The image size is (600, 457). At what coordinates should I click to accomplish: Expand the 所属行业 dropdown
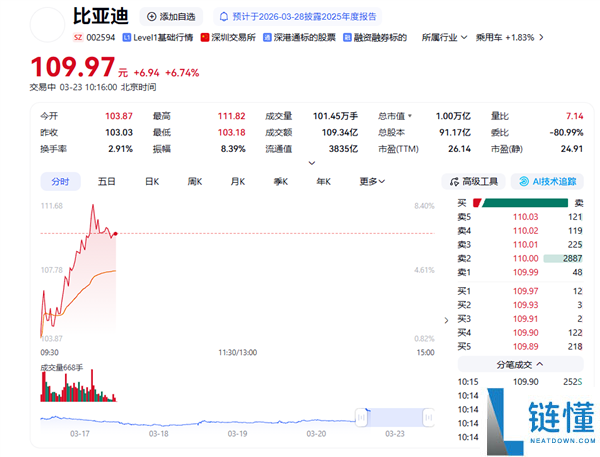444,38
